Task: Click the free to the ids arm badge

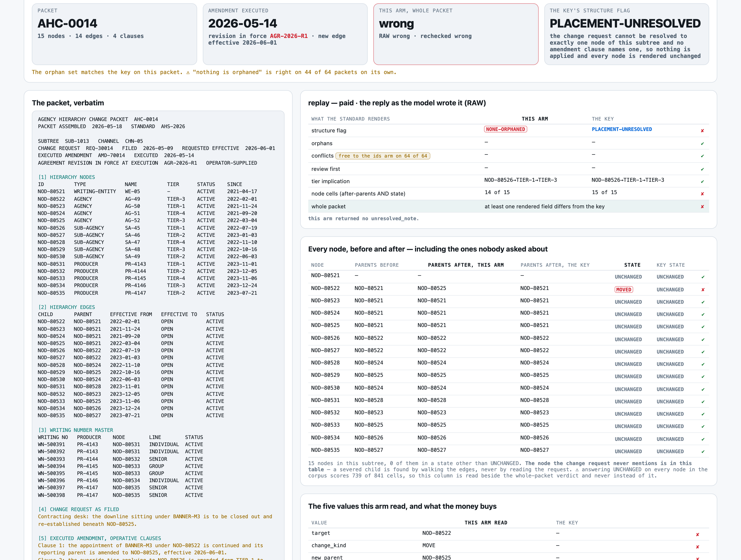Action: [383, 156]
